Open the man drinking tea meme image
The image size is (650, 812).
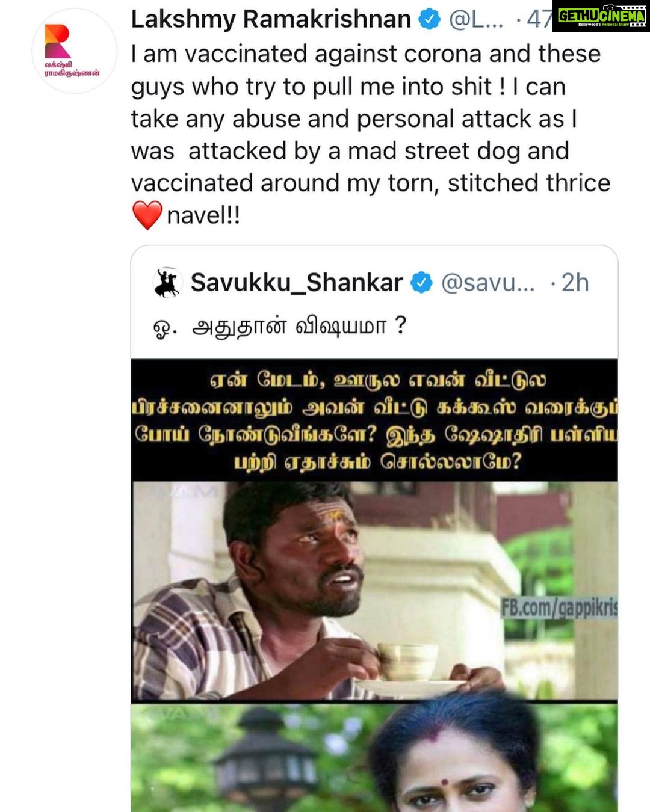(x=374, y=590)
